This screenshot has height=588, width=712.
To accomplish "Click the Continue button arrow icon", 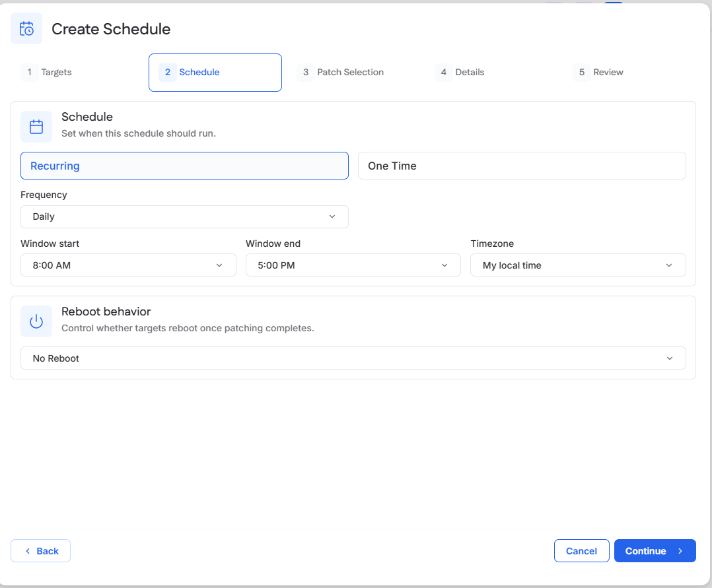I will tap(680, 551).
